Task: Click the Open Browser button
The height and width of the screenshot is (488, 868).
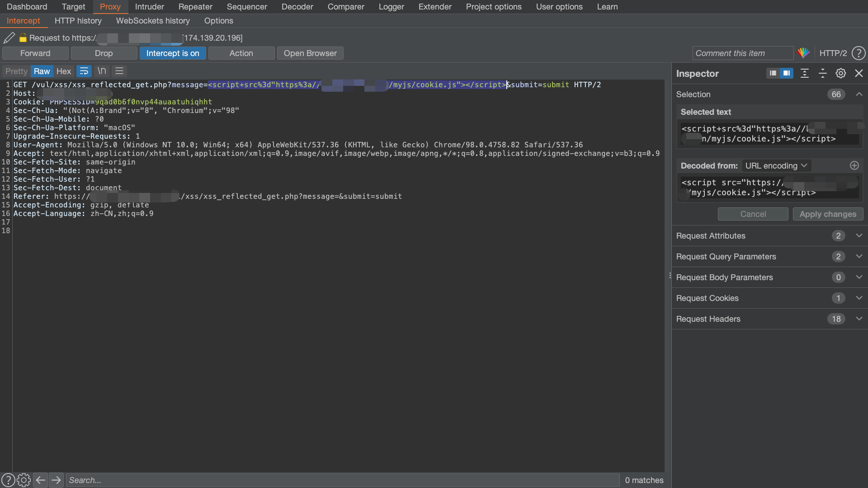Action: [310, 53]
